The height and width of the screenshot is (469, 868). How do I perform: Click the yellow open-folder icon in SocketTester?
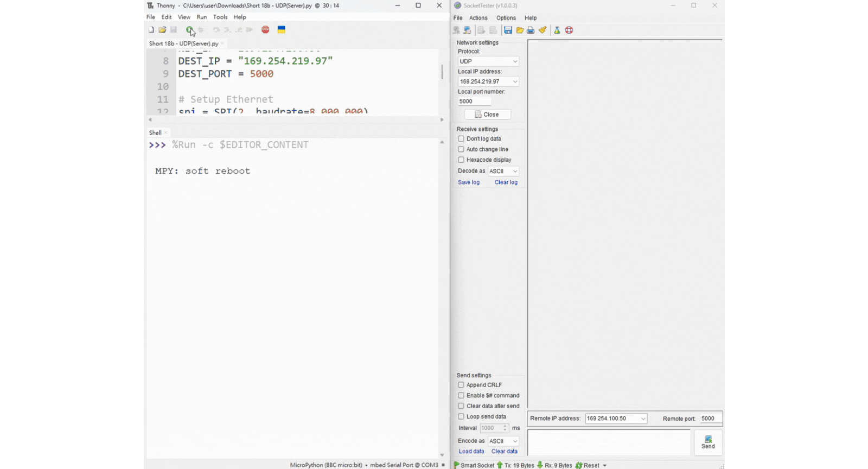coord(520,30)
